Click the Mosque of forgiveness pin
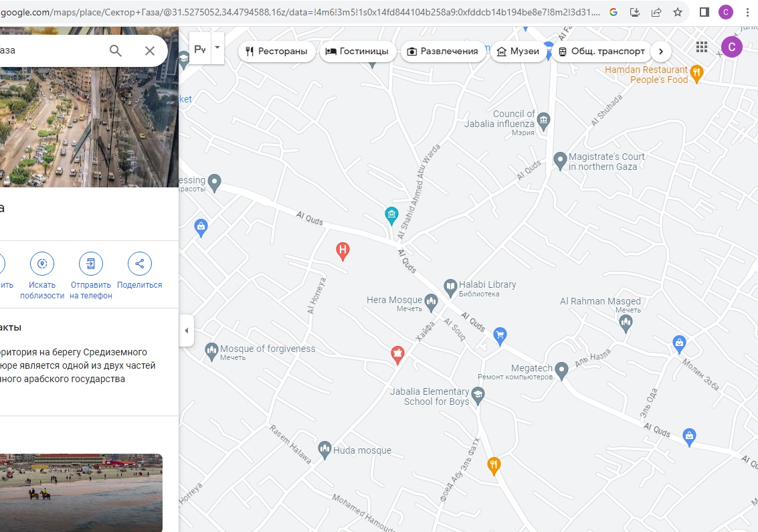Image resolution: width=758 pixels, height=532 pixels. click(x=211, y=351)
